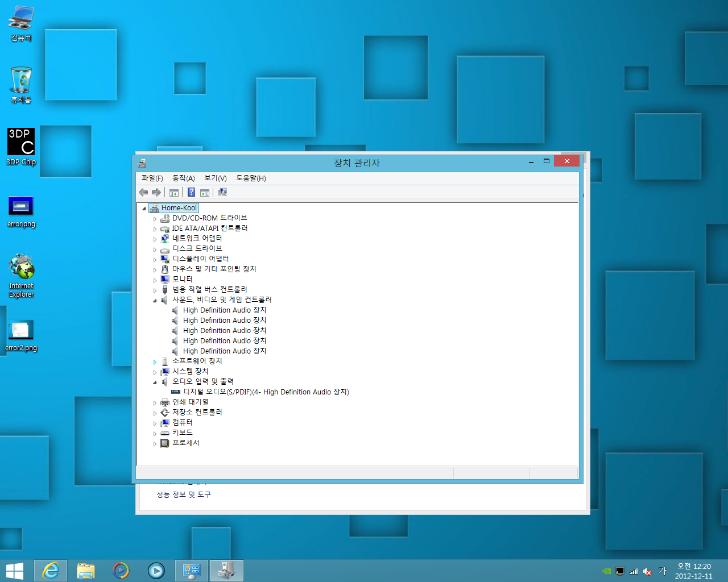Click the 장치 관리자 title bar system icon
This screenshot has height=582, width=728.
pyautogui.click(x=142, y=163)
